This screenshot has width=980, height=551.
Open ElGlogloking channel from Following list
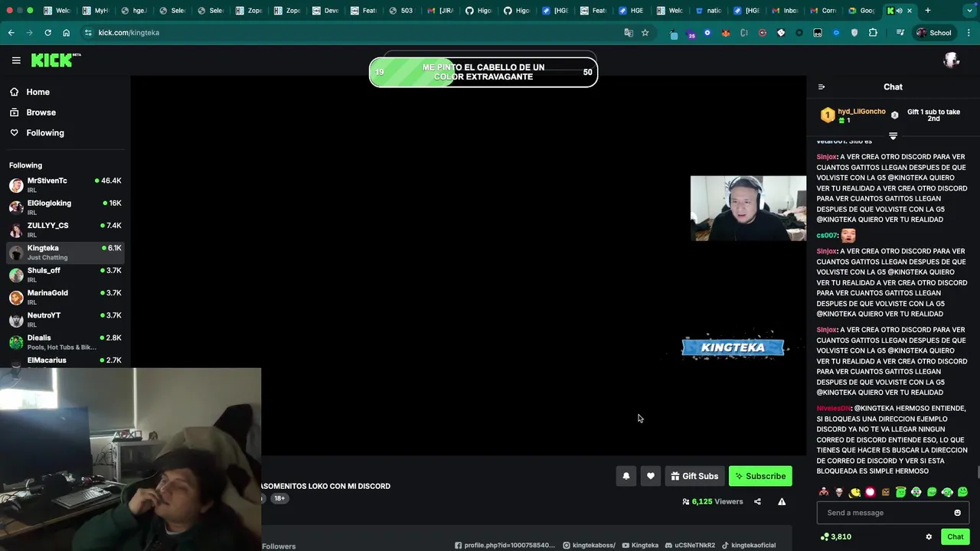pyautogui.click(x=65, y=207)
